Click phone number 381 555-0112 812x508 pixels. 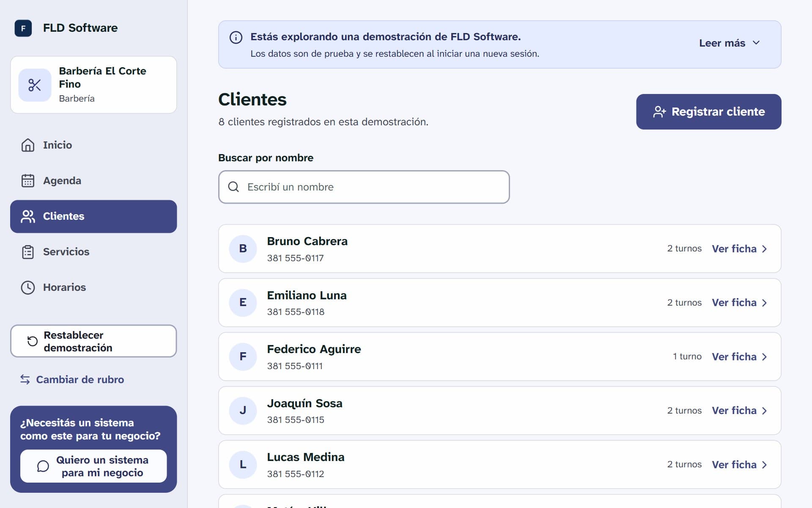(295, 474)
